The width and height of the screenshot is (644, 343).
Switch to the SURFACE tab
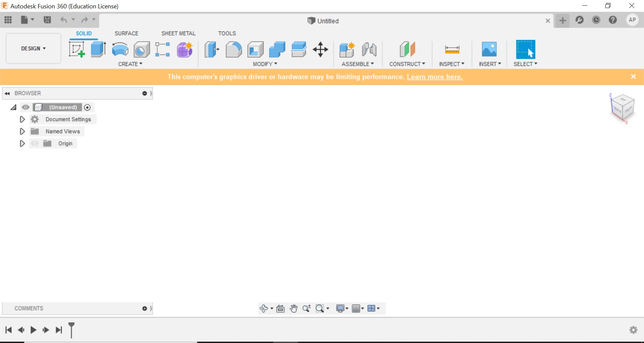126,33
